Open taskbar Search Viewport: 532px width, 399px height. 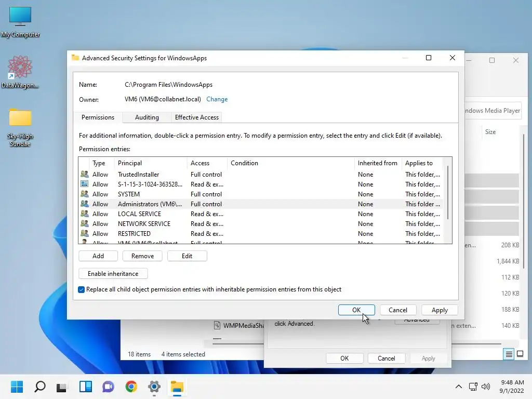click(39, 387)
